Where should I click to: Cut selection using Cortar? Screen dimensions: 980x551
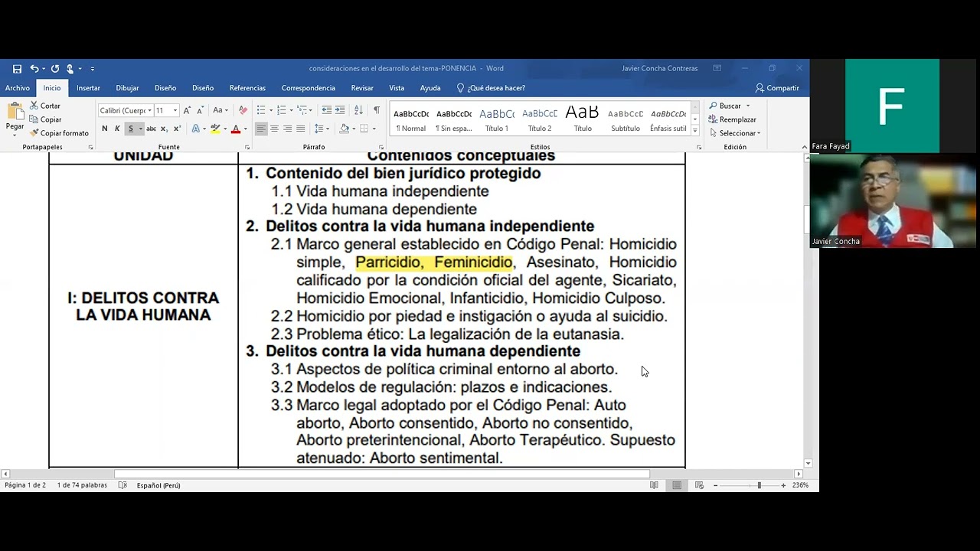pyautogui.click(x=45, y=106)
